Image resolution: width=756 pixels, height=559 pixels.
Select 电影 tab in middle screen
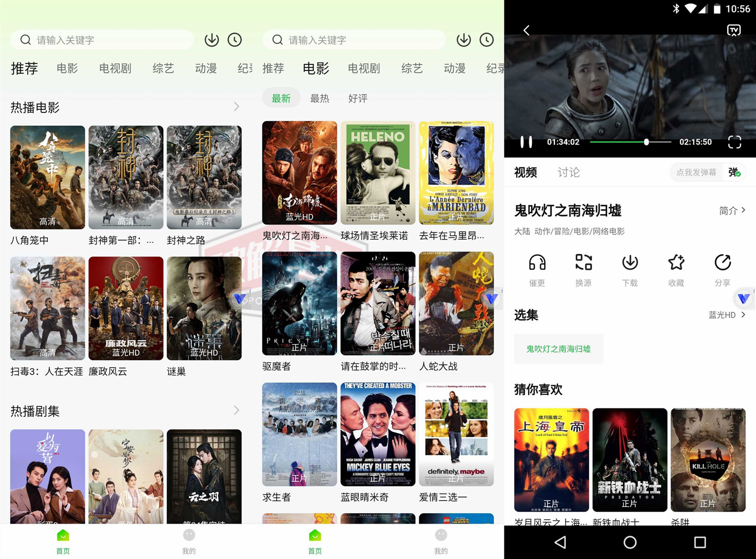click(x=316, y=68)
